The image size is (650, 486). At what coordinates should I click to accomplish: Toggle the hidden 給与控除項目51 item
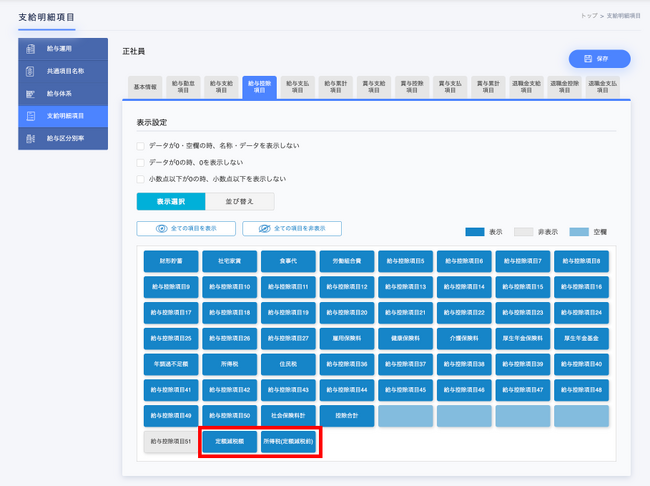(171, 442)
